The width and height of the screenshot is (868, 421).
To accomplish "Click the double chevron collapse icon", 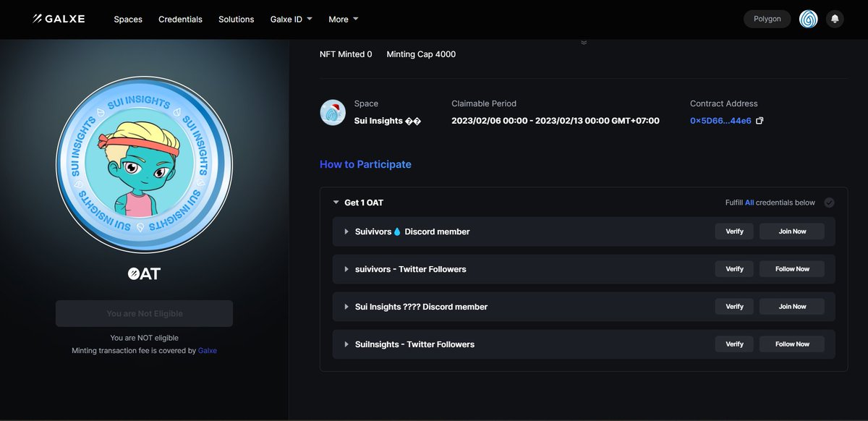I will point(584,42).
